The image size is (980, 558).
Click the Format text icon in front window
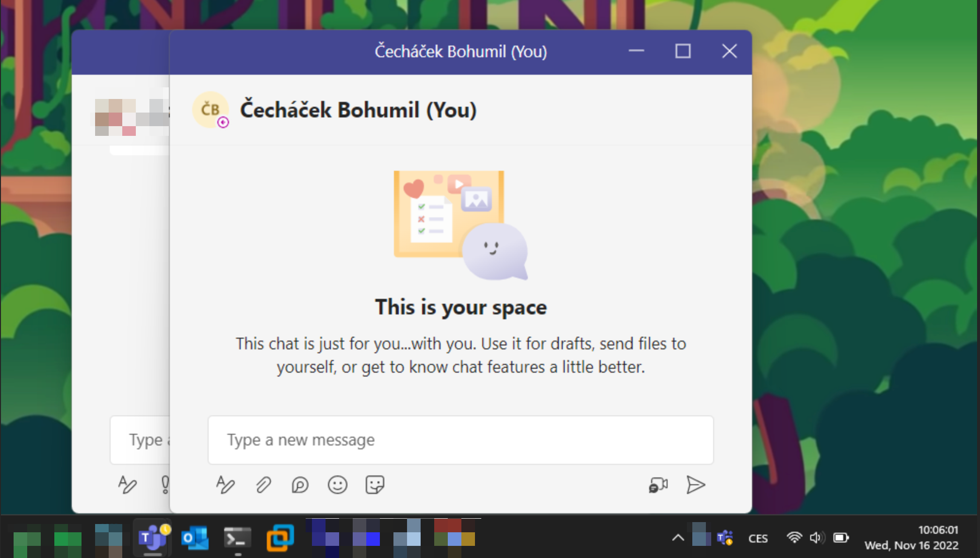(225, 485)
